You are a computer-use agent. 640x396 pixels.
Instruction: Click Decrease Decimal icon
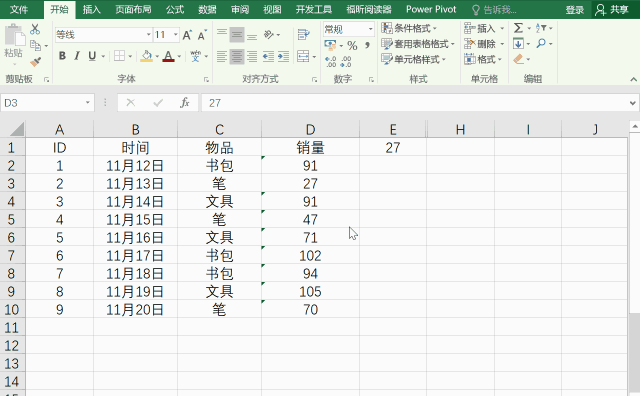point(346,62)
